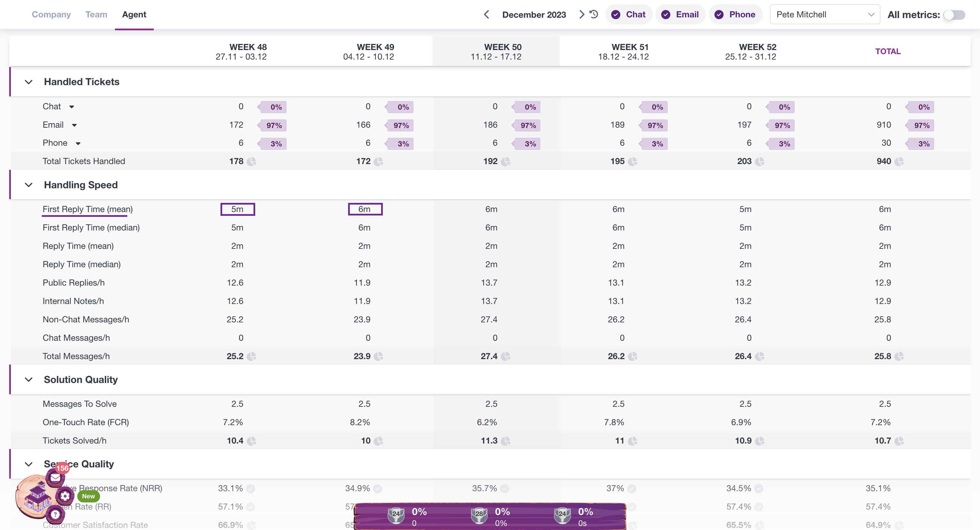Expand the Chat row dropdown arrow

[x=71, y=107]
